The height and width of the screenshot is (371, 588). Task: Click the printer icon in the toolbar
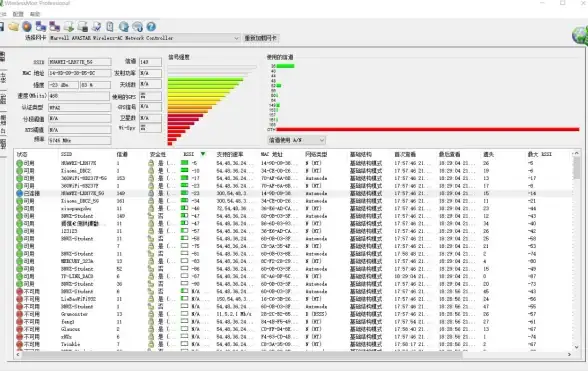pyautogui.click(x=82, y=27)
